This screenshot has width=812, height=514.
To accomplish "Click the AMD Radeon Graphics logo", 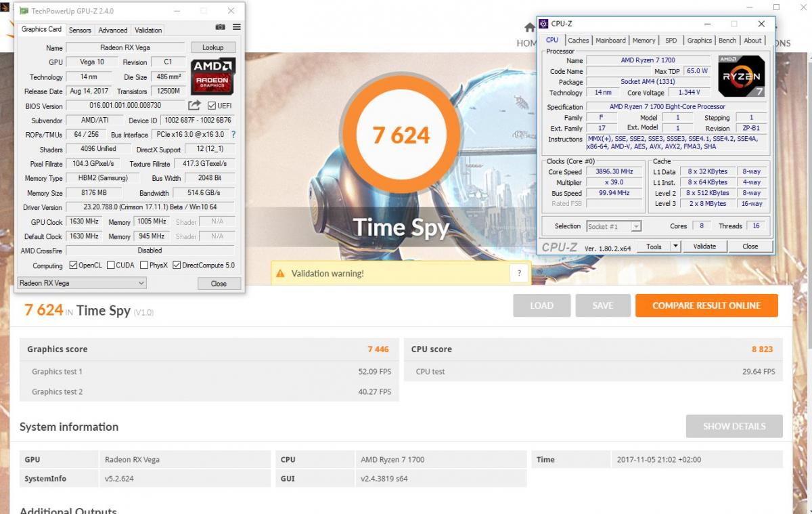I will (212, 76).
